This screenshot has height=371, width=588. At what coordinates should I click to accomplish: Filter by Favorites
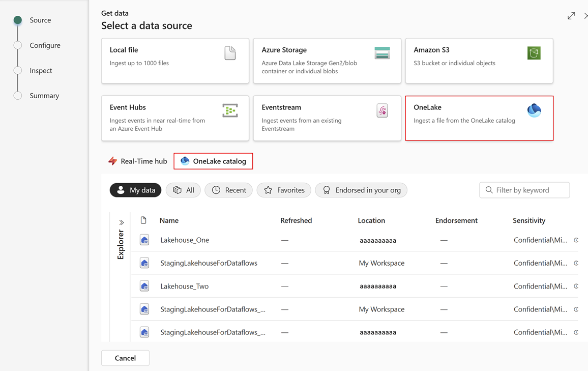(x=284, y=190)
